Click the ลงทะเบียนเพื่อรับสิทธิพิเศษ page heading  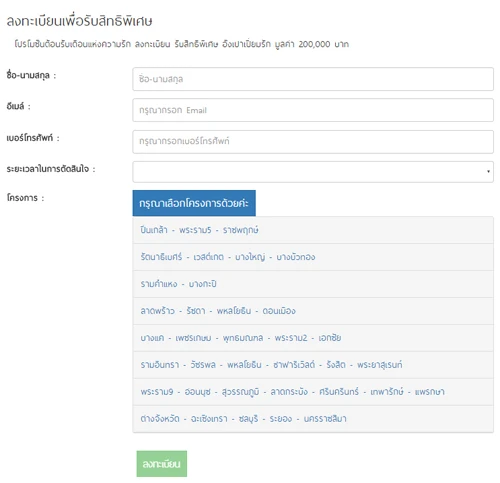click(x=79, y=21)
